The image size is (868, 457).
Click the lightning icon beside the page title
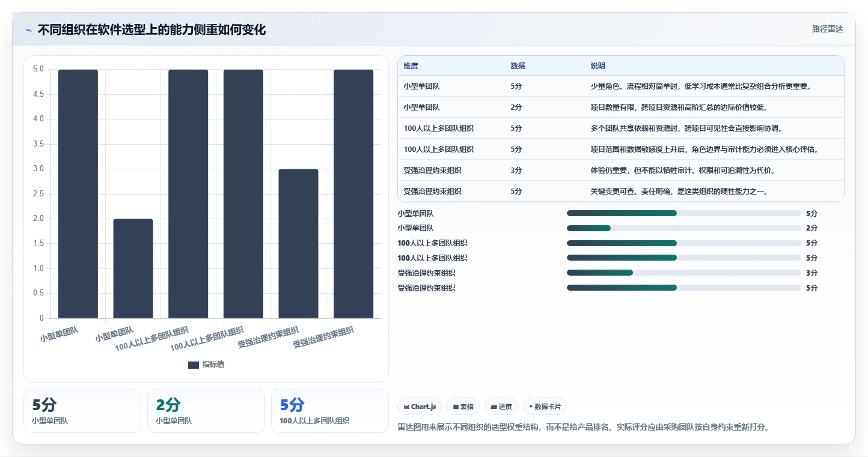coord(28,30)
